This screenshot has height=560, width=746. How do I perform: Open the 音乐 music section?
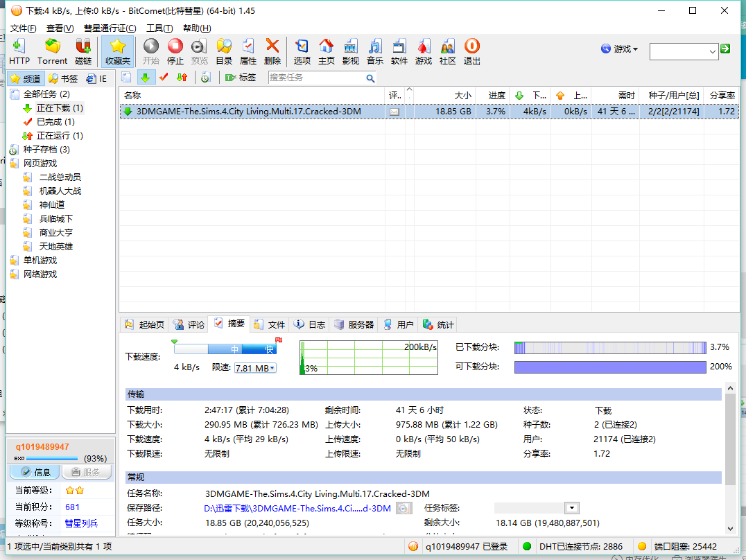point(375,51)
